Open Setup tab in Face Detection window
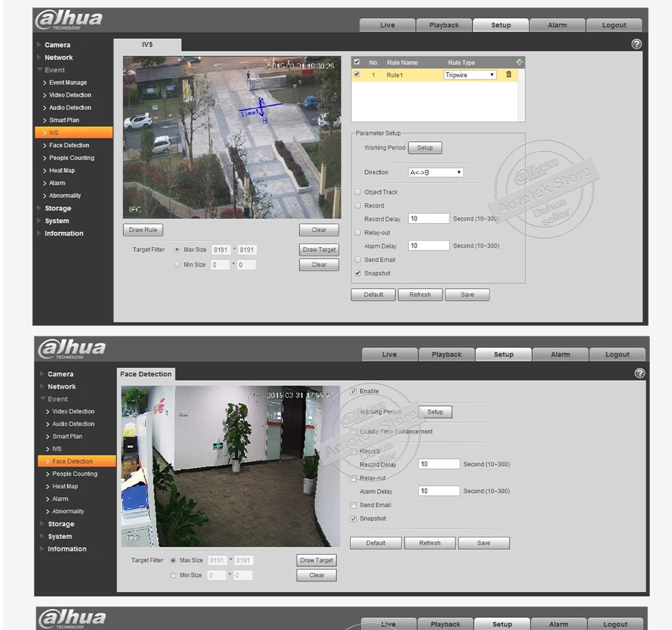Screen dimensions: 672x630 click(x=503, y=354)
